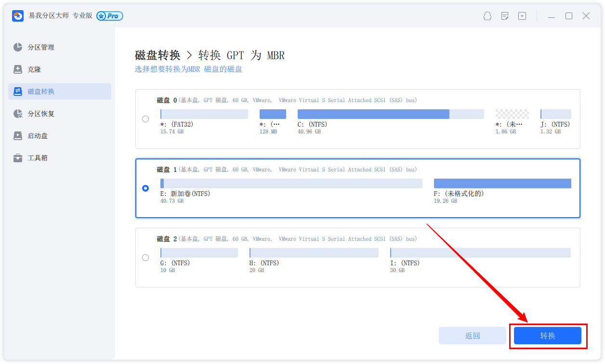Click the feedback note icon in title bar
Viewport: 605px width, 364px height.
coord(505,16)
